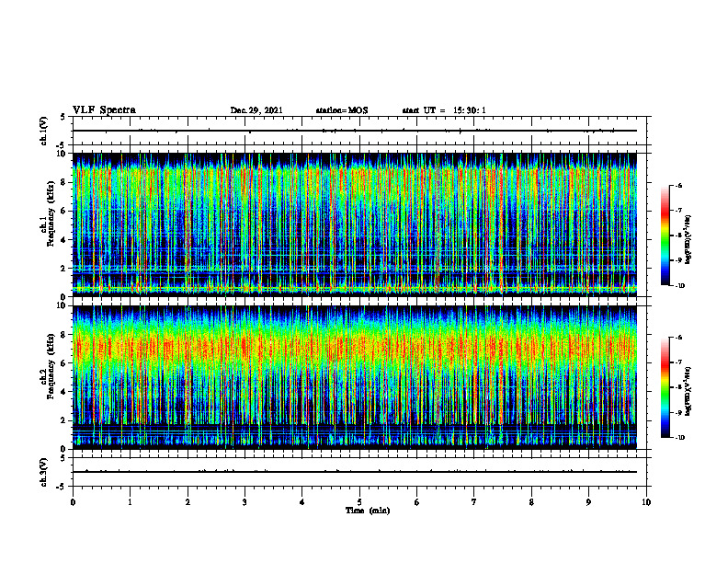Click time axis tick label "1"
The image size is (728, 563).
point(131,502)
